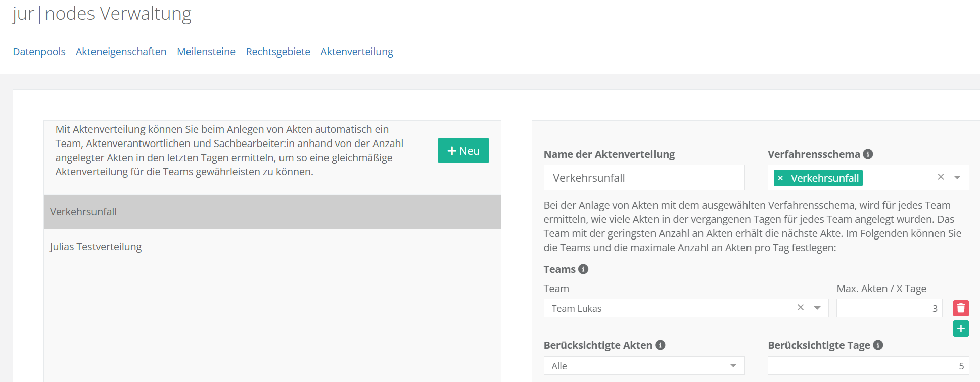Add a new team row with green plus

961,329
